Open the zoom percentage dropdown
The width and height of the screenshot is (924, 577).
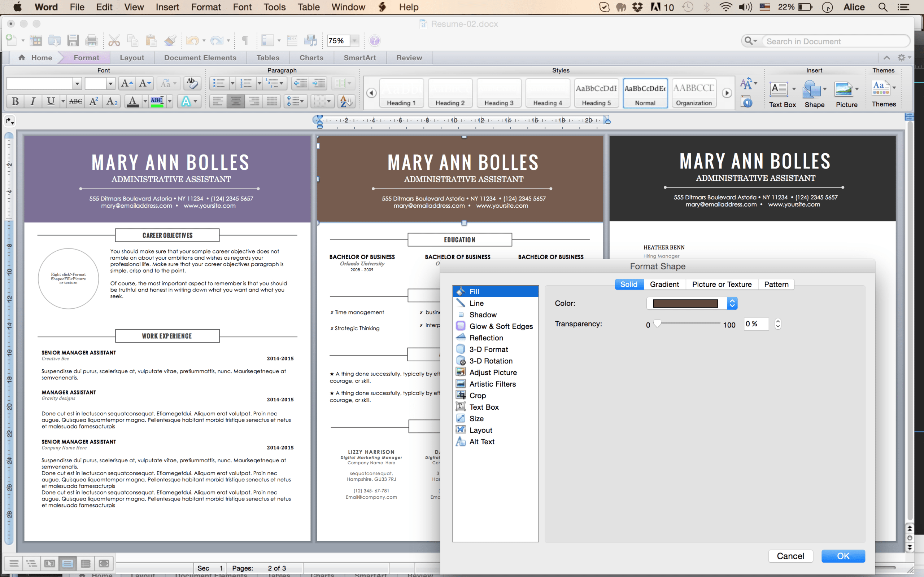[355, 40]
